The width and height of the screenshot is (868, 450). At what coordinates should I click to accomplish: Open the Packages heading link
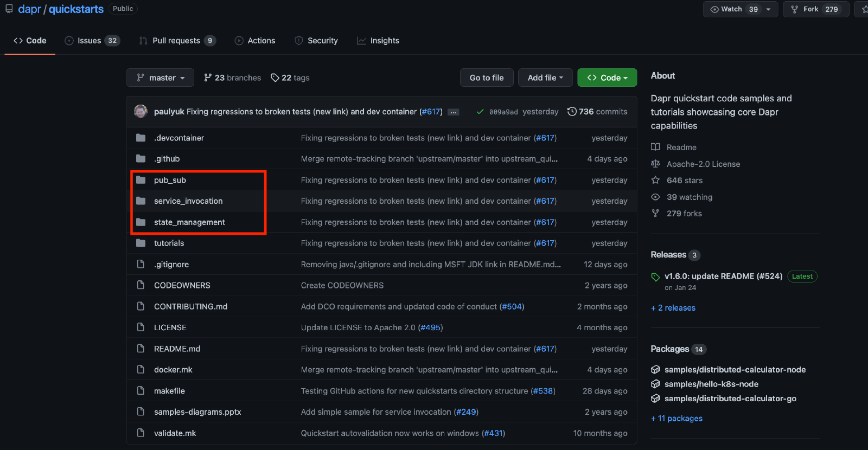[x=670, y=349]
